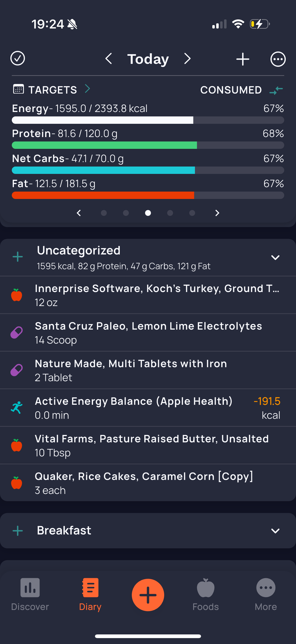
Task: Add an item to Breakfast
Action: [x=18, y=531]
